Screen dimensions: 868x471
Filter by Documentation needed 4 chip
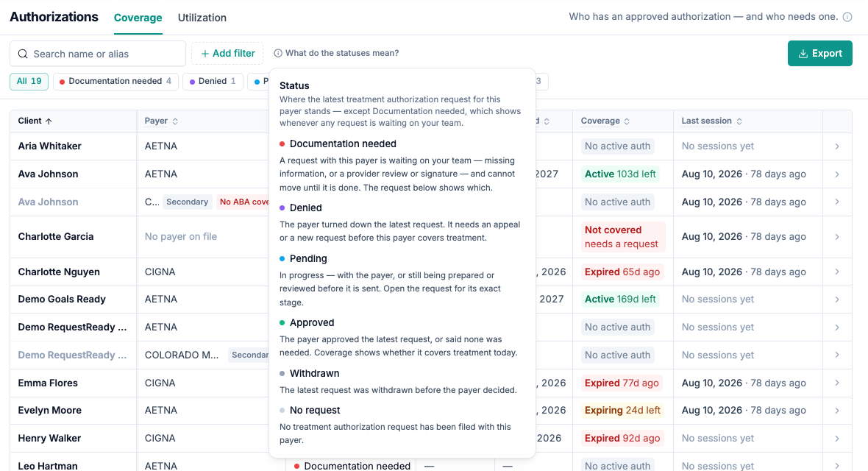coord(115,82)
